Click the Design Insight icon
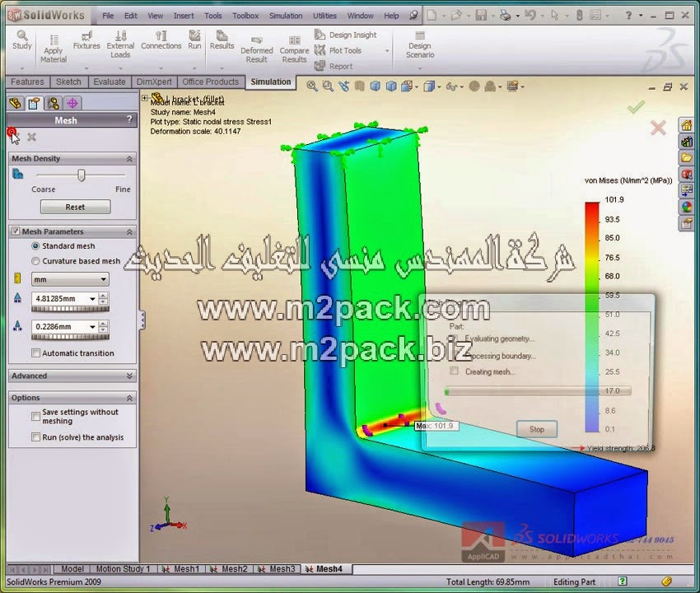 [320, 35]
